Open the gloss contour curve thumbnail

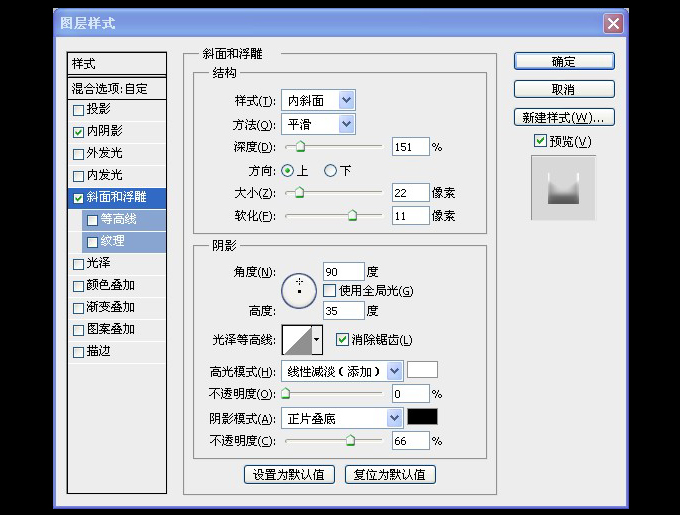[297, 340]
